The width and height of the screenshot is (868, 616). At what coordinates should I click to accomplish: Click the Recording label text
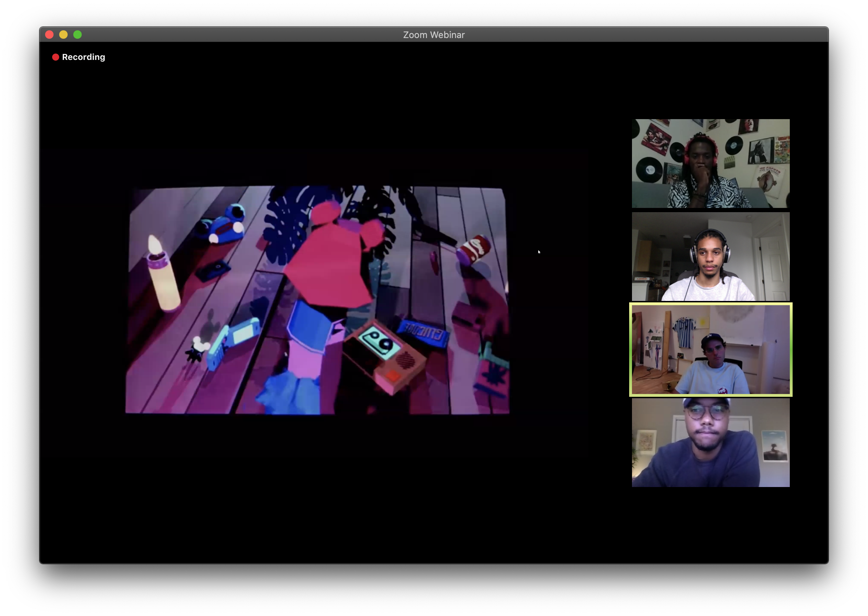pos(83,57)
